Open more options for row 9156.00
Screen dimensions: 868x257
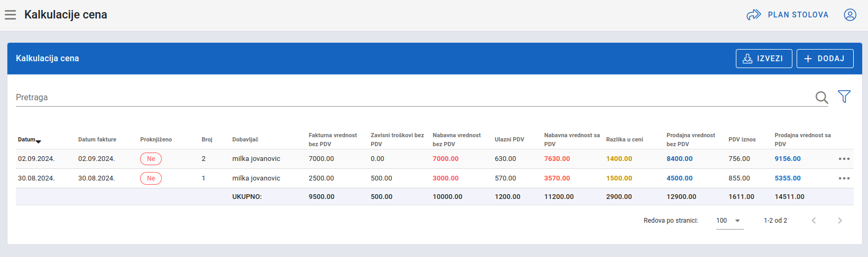[x=844, y=159]
